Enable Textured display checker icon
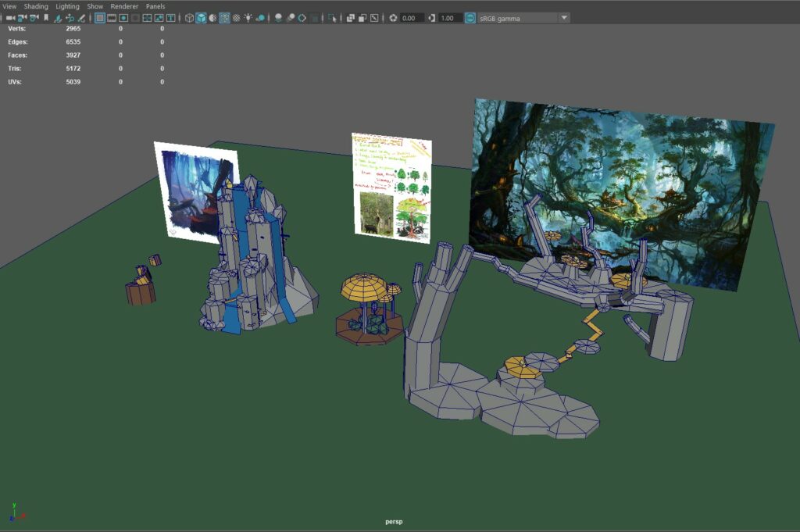The height and width of the screenshot is (532, 800). [236, 18]
